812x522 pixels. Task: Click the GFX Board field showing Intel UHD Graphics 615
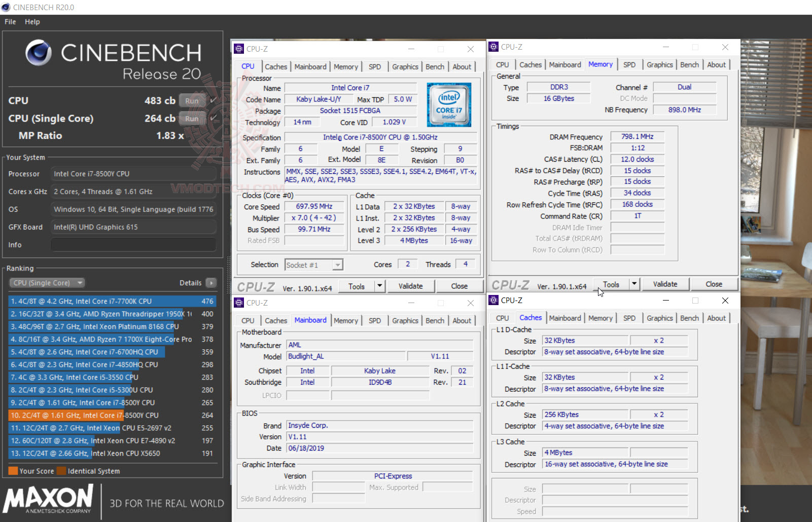(133, 227)
